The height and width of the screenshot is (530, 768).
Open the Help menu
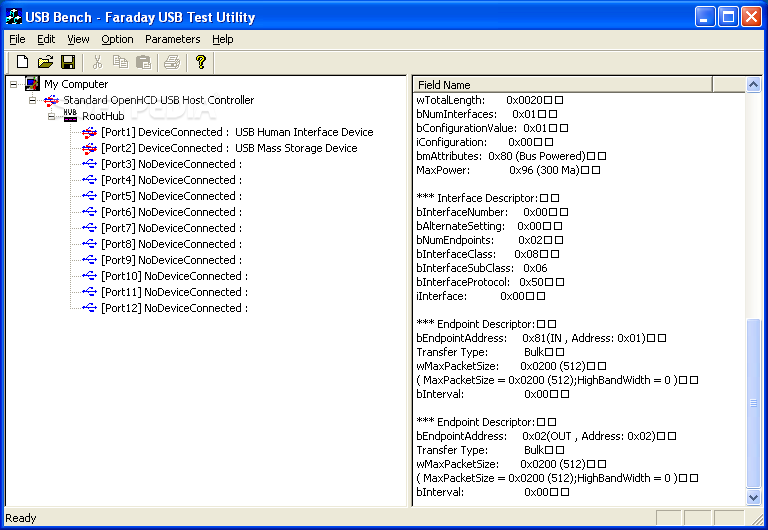pyautogui.click(x=222, y=39)
